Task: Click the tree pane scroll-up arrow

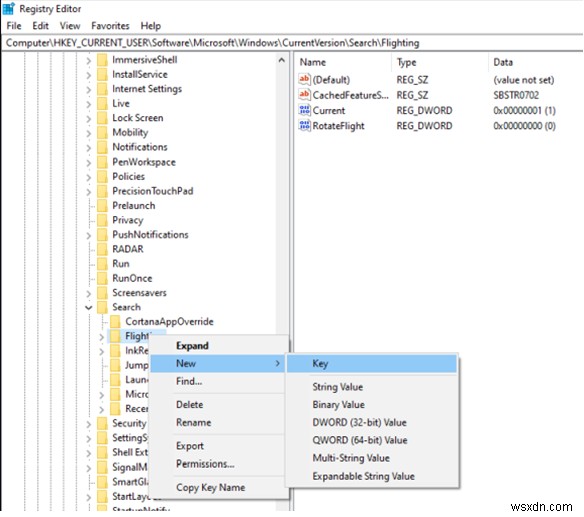Action: [x=282, y=60]
